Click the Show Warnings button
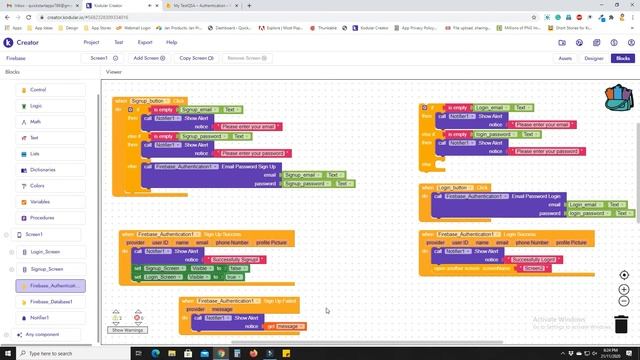Viewport: 640px width, 360px height. click(127, 330)
